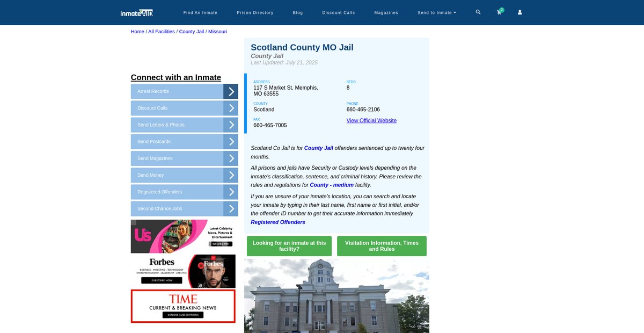The width and height of the screenshot is (644, 333).
Task: Open the user account icon
Action: click(519, 12)
